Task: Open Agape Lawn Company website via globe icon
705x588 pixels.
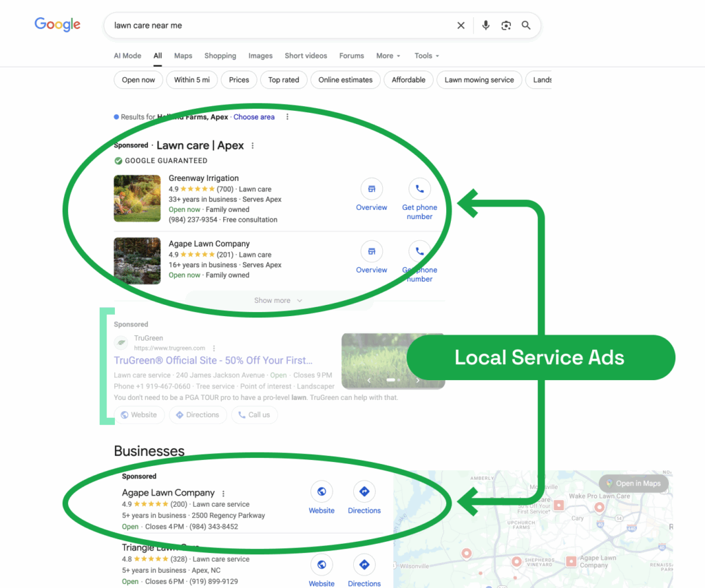Action: (x=322, y=491)
